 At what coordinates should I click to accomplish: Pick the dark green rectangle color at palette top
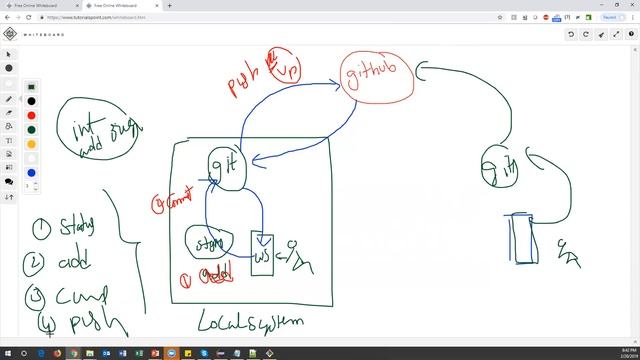tap(31, 87)
